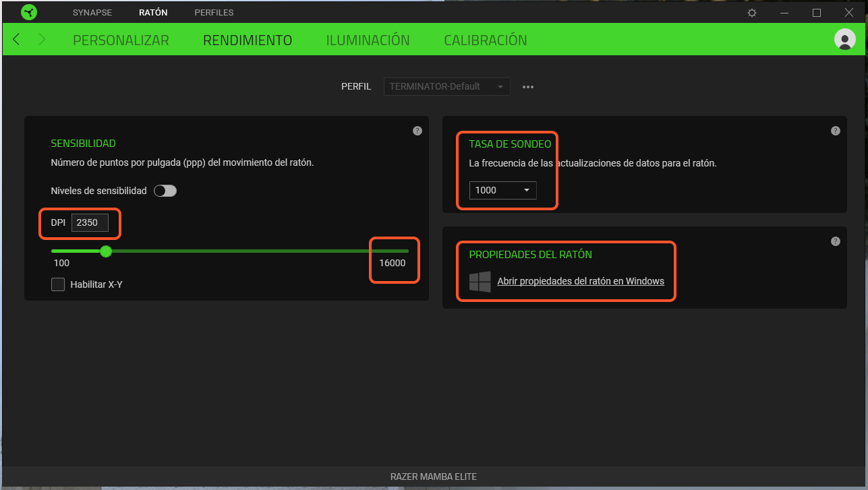The width and height of the screenshot is (868, 490).
Task: Open the user account avatar
Action: point(844,40)
